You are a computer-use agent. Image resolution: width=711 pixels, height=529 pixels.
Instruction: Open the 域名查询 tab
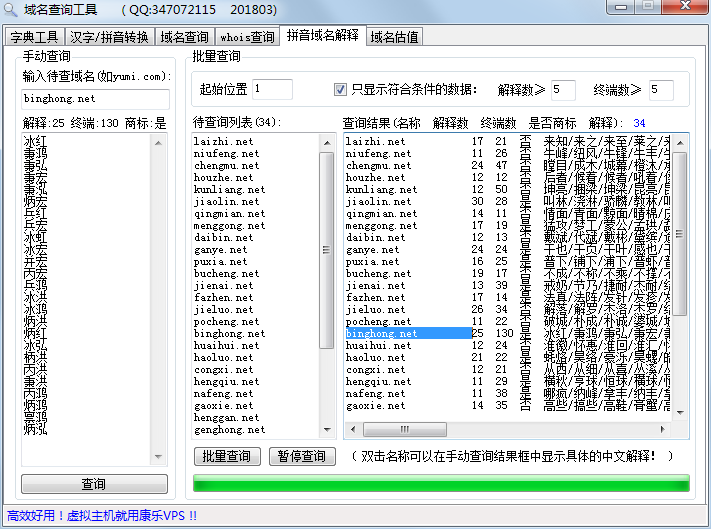(x=183, y=37)
